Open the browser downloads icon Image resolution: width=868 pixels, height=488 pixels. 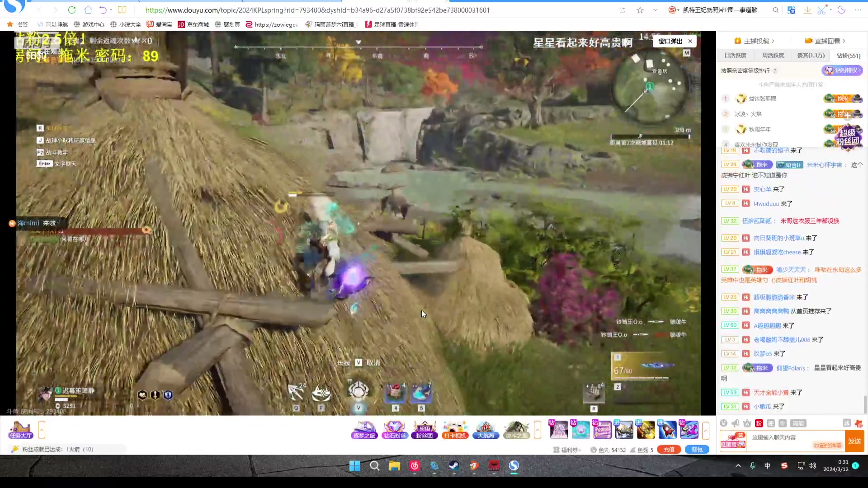[x=807, y=10]
